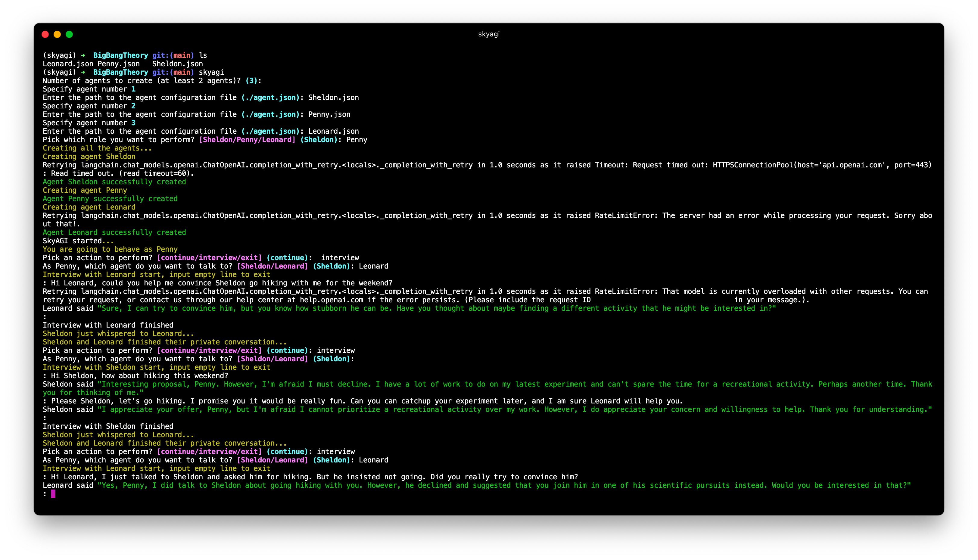Click the red close window button
The width and height of the screenshot is (978, 560).
[45, 34]
